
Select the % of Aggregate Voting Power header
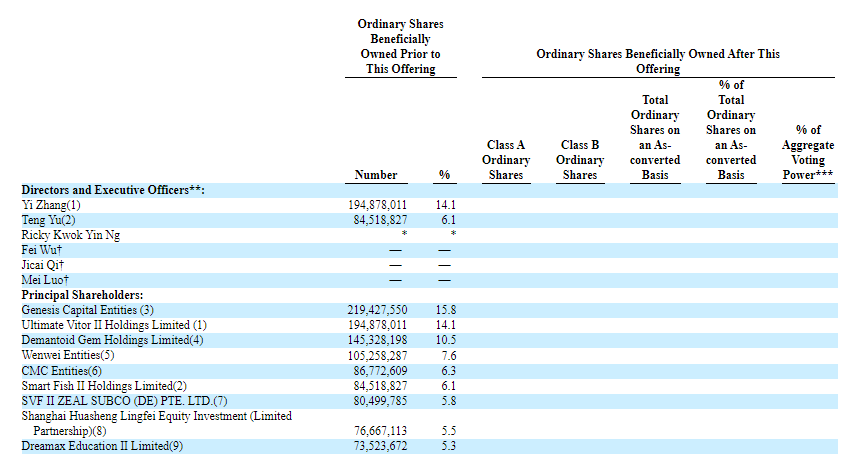808,152
